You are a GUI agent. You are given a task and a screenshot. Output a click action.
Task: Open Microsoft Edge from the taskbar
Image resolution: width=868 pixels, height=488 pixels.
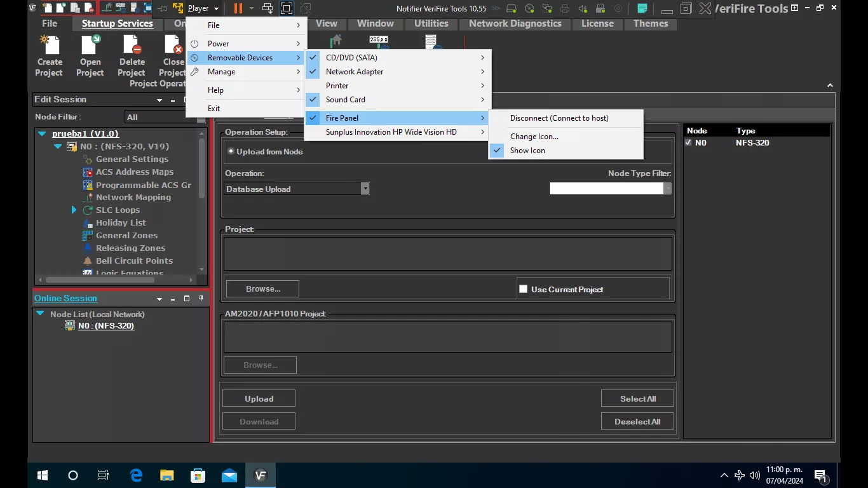point(136,475)
